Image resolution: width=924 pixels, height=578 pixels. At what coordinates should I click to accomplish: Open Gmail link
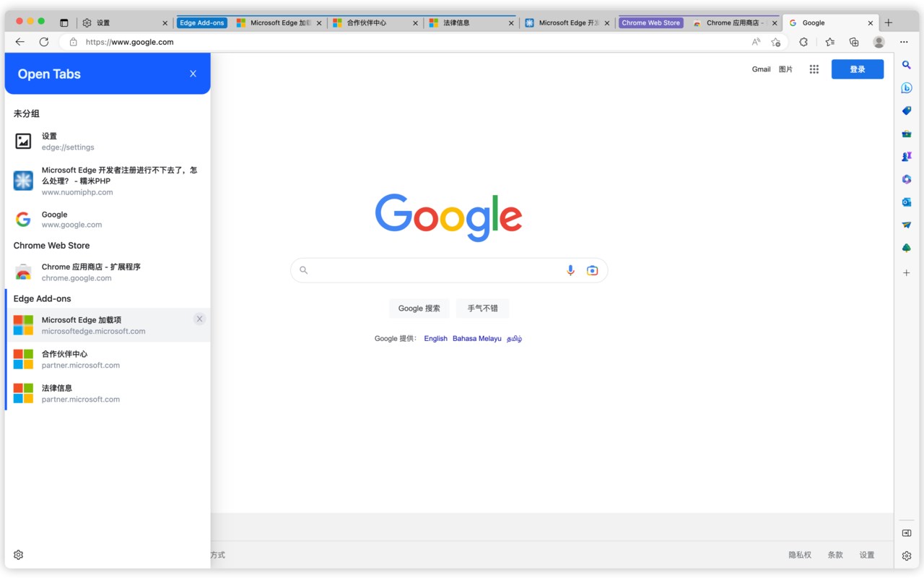(761, 69)
